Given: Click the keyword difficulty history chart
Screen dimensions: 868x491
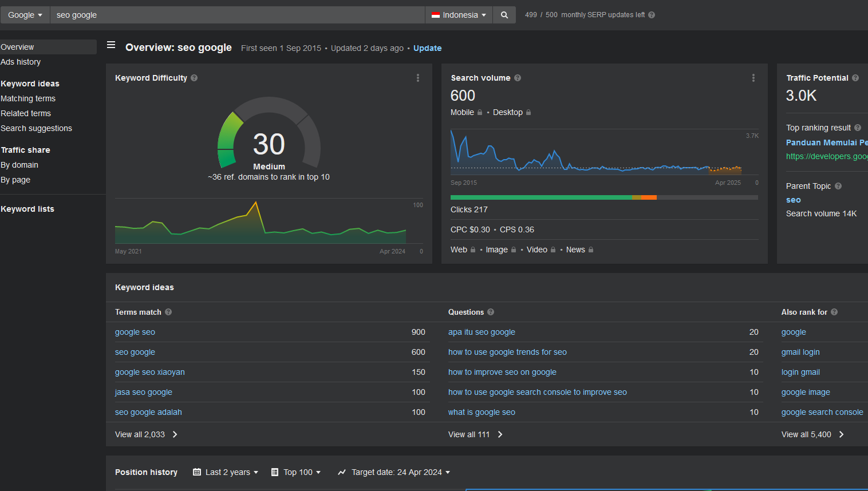Looking at the screenshot, I should 261,222.
